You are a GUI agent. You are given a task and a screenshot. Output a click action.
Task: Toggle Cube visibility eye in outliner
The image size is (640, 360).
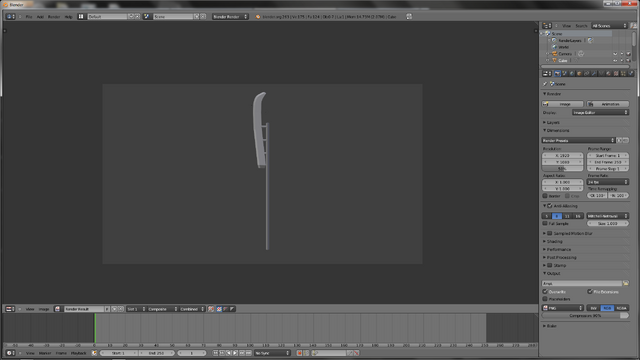click(615, 60)
